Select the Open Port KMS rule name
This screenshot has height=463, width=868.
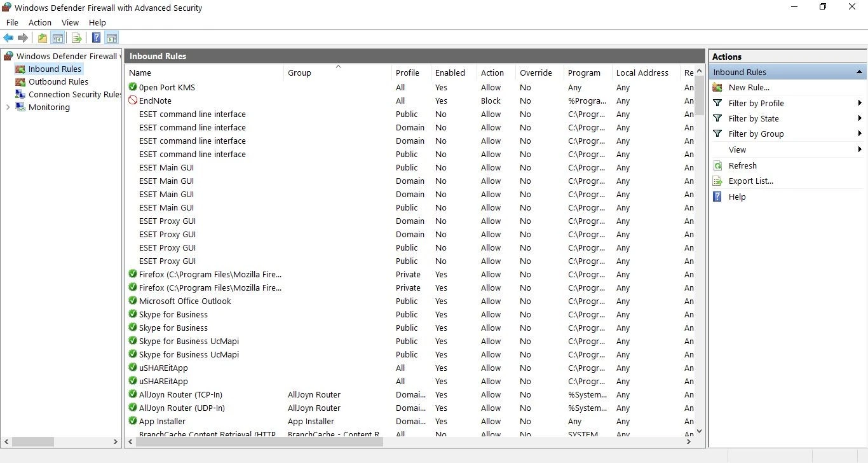pos(167,87)
